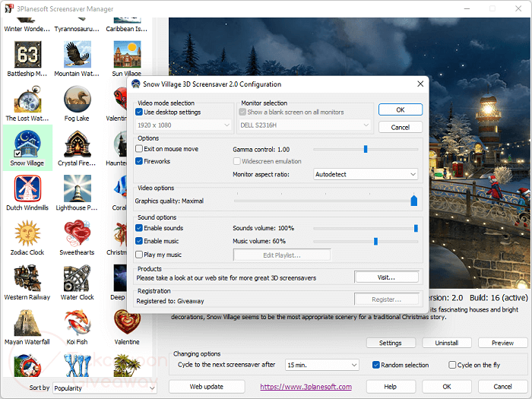Click the Graphics quality slider handle
Viewport: 532px width, 399px height.
[414, 200]
